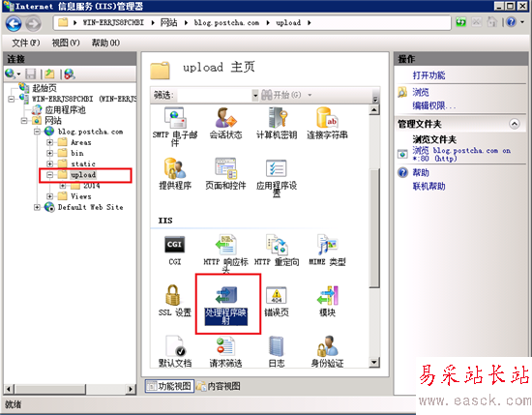Click the upload segment in address bar
The height and width of the screenshot is (415, 532).
(288, 23)
